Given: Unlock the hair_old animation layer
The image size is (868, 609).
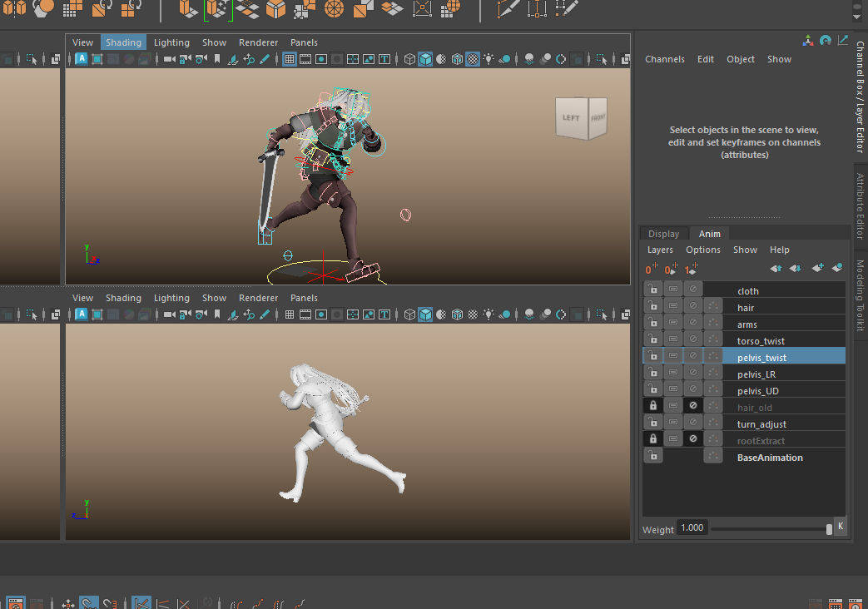Looking at the screenshot, I should tap(653, 406).
